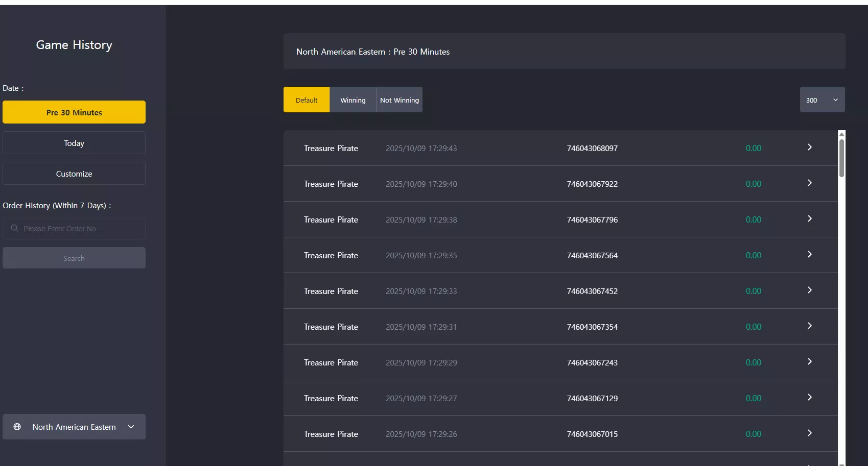Screen dimensions: 868x466
Task: Open the 300 page-size dropdown
Action: pyautogui.click(x=822, y=100)
